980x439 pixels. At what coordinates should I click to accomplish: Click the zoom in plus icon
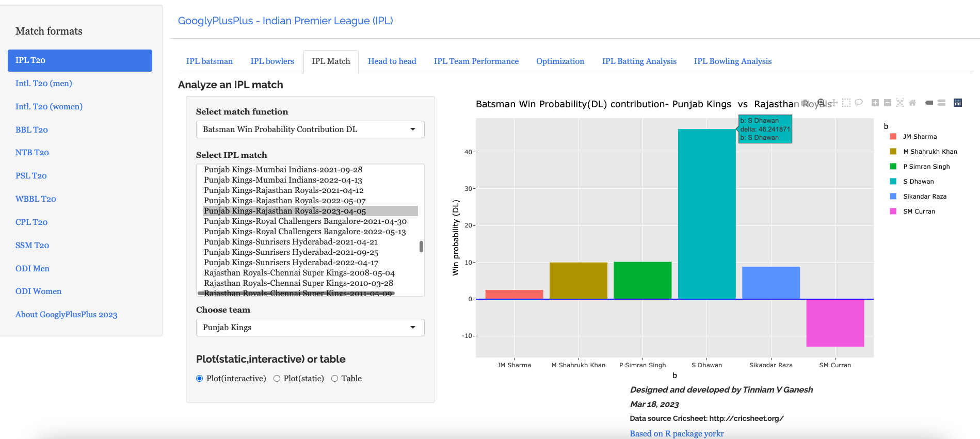coord(875,103)
